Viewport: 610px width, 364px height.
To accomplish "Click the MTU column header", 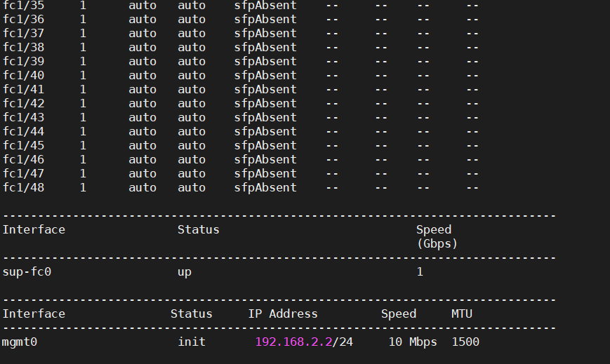I will click(462, 314).
